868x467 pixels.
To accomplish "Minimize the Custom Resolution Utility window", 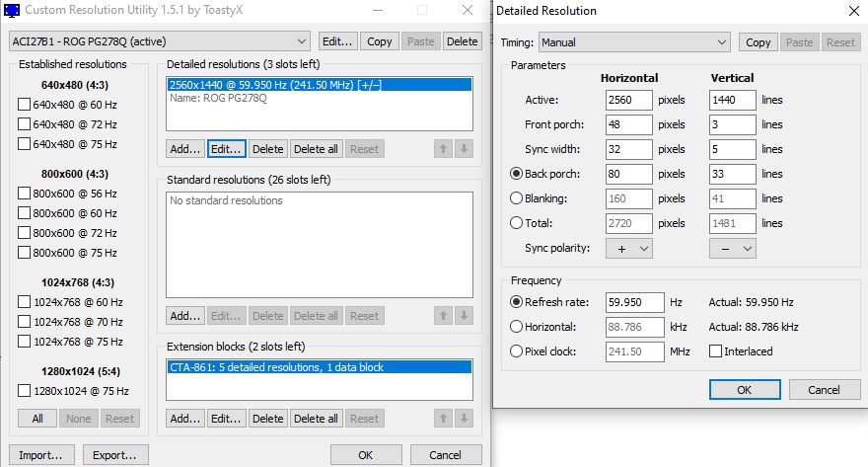I will (378, 10).
